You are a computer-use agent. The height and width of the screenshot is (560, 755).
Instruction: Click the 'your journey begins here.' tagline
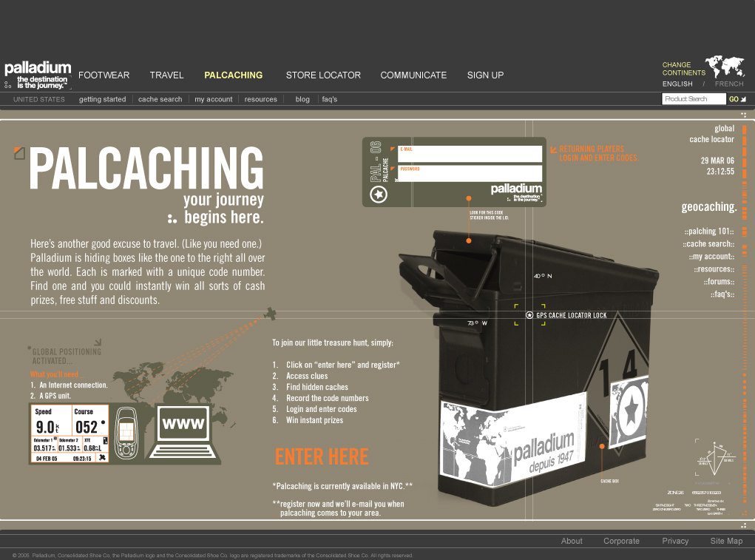223,208
